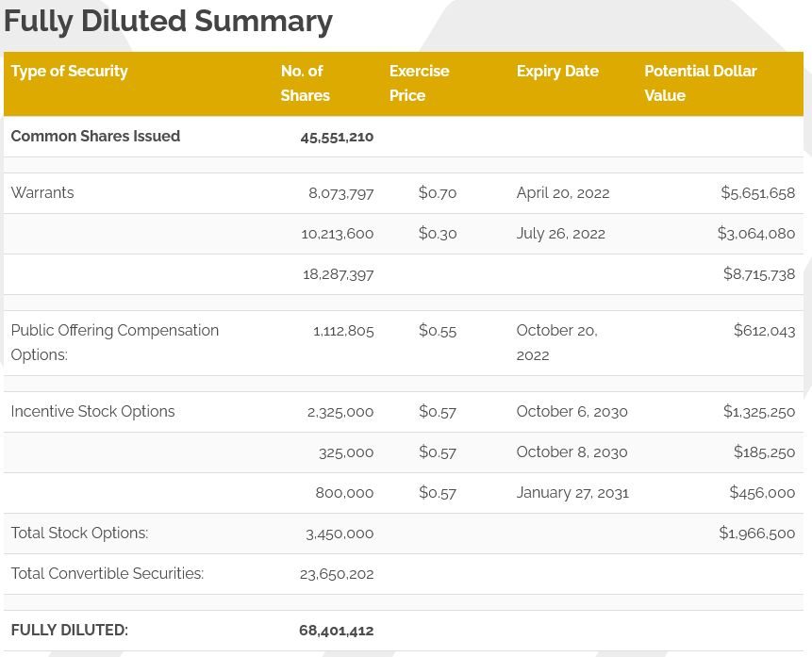Click the $0.70 warrant exercise price

438,193
